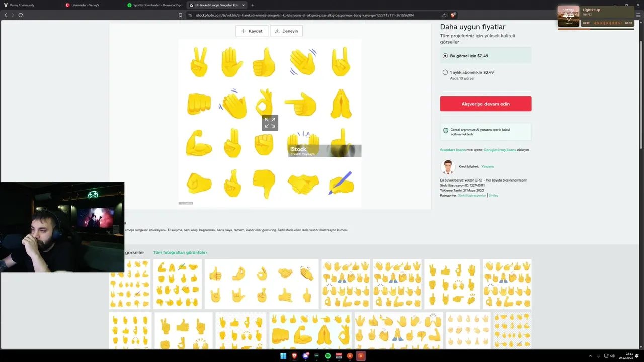Open volume control in system tray
Screen dimensions: 644x362
[612, 356]
